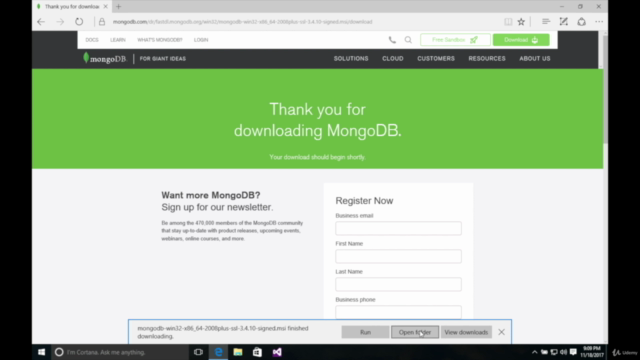This screenshot has height=360, width=640.
Task: Open the RESOURCES menu
Action: pos(487,58)
